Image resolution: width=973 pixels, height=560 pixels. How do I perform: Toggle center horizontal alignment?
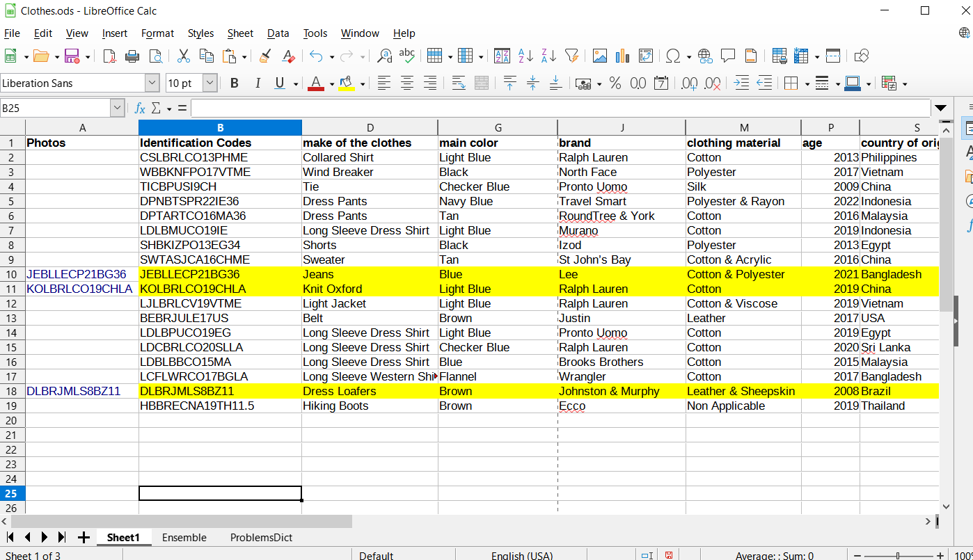coord(407,83)
